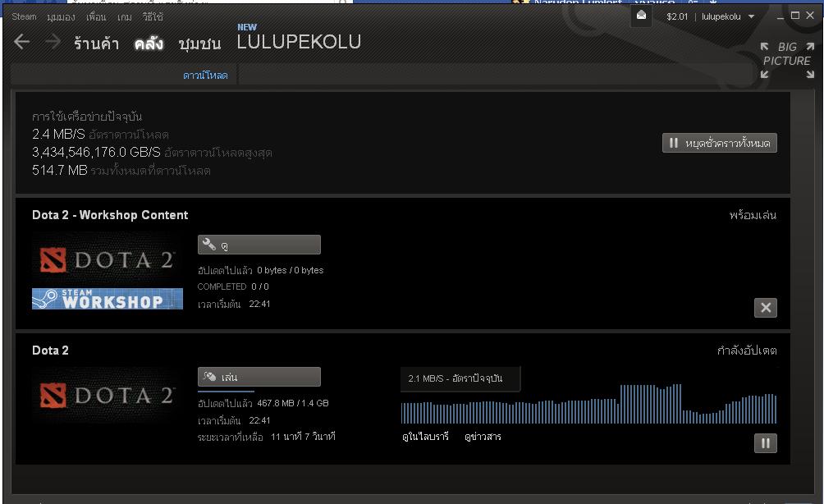Open View News link (ดูข่าวสาร)
This screenshot has width=824, height=504.
(x=483, y=436)
